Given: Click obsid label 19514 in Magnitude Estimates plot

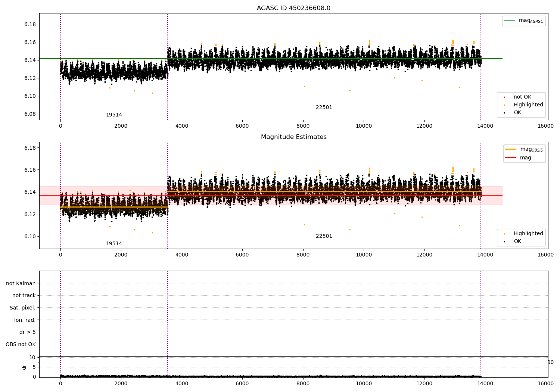Looking at the screenshot, I should (114, 244).
